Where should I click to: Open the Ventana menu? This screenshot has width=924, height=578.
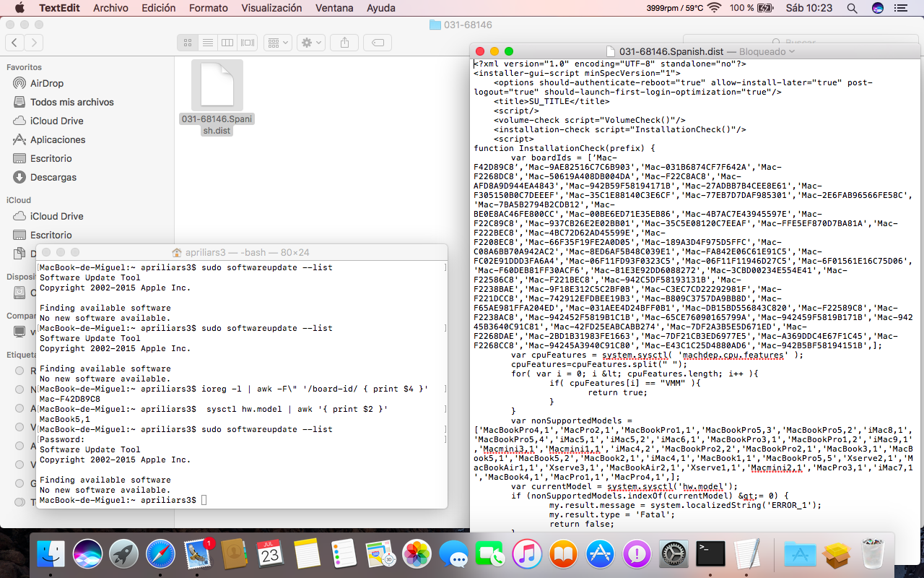334,8
